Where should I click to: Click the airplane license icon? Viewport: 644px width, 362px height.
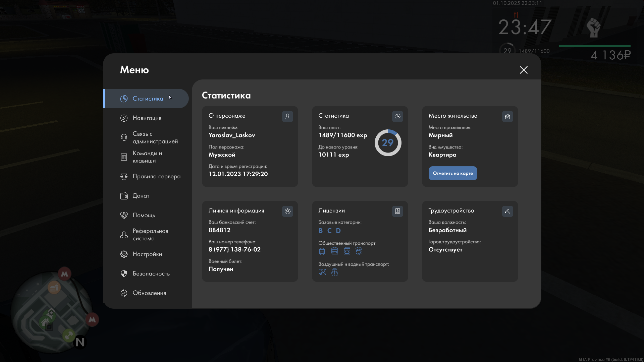pos(322,272)
